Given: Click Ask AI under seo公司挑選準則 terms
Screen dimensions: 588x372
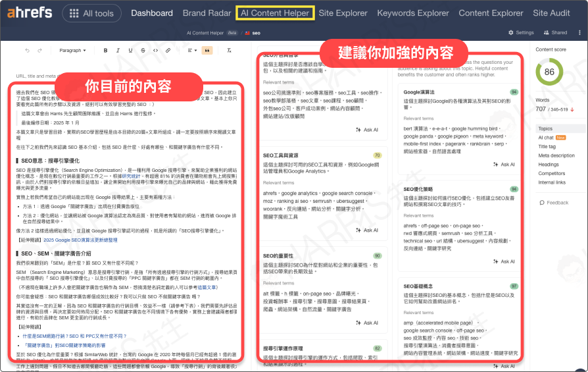Looking at the screenshot, I should click(367, 130).
